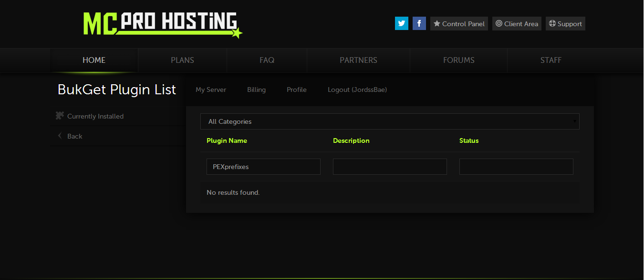This screenshot has width=644, height=280.
Task: Open the My Server link
Action: [x=211, y=90]
